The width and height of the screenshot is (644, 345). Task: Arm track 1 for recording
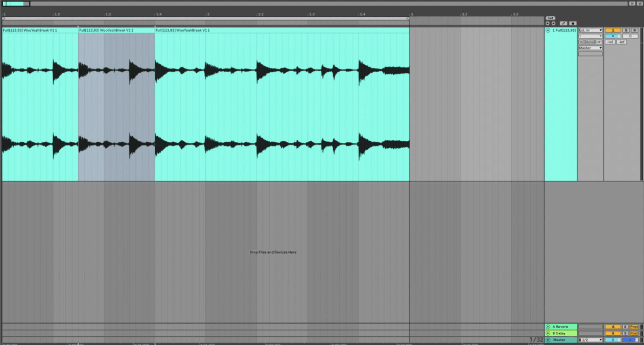point(635,30)
